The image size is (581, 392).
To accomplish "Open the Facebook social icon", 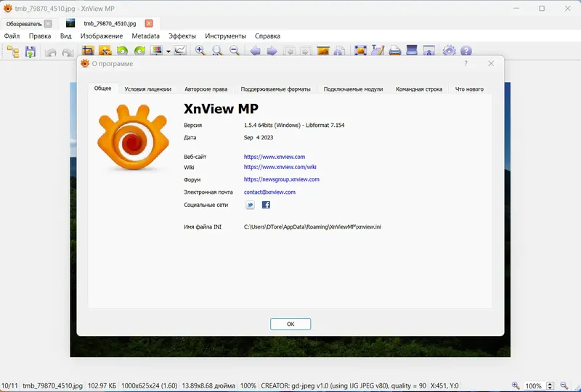I will [266, 205].
